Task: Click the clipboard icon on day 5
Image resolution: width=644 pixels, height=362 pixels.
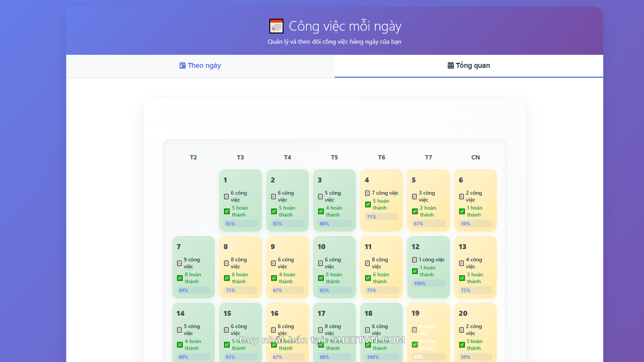Action: [414, 196]
